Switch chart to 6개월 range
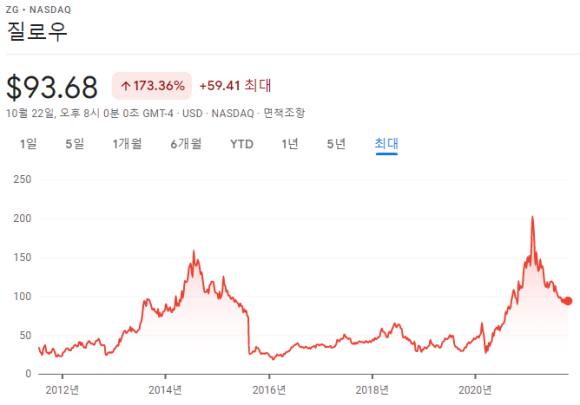The width and height of the screenshot is (580, 405). [x=186, y=144]
